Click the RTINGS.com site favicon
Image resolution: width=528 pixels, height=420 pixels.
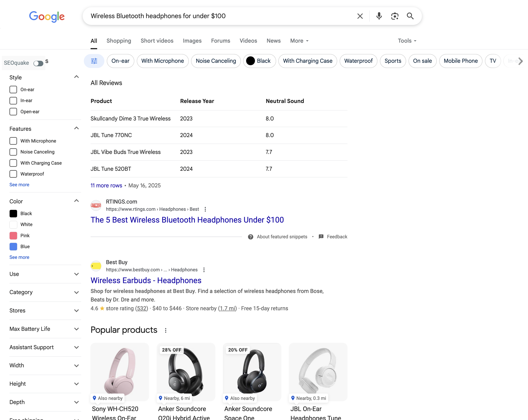(96, 205)
